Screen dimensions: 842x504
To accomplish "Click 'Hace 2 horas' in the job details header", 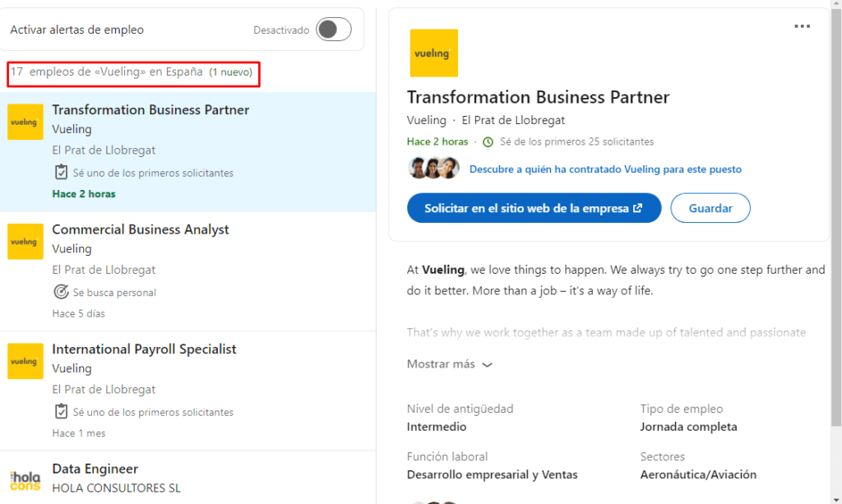I will [437, 141].
